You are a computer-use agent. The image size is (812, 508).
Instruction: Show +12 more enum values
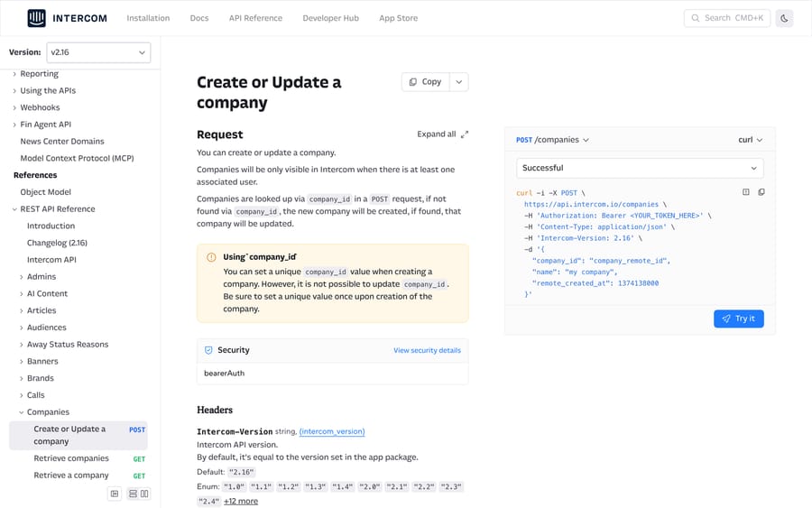click(241, 502)
